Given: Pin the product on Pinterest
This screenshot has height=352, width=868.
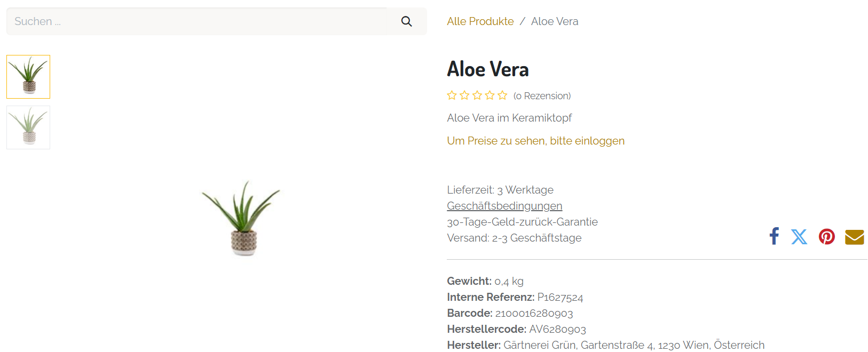Looking at the screenshot, I should [826, 237].
